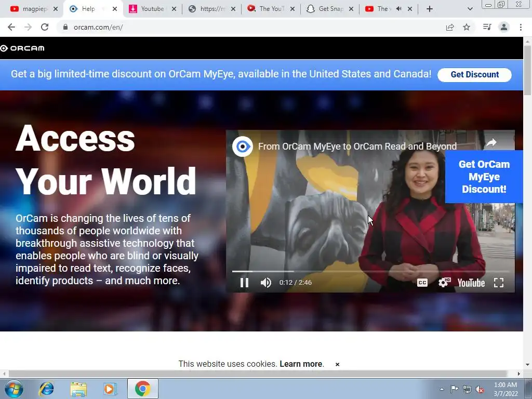Share the video with arrow icon

[491, 143]
